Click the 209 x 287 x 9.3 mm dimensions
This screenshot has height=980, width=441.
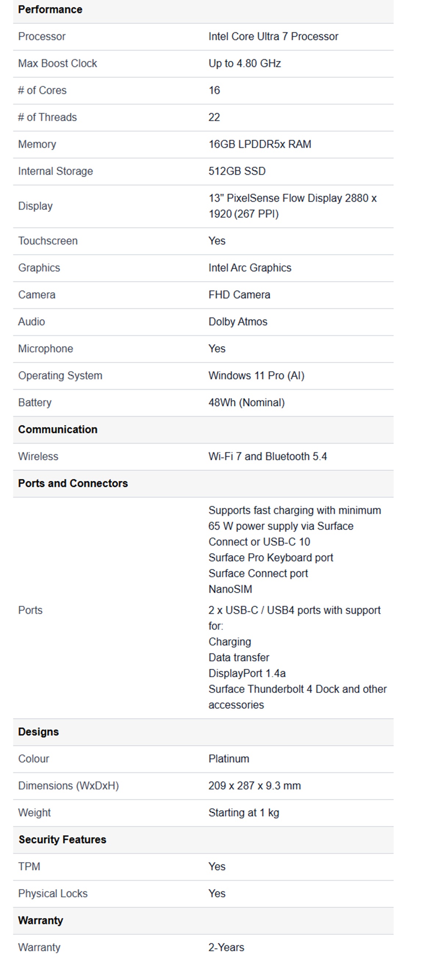coord(254,786)
